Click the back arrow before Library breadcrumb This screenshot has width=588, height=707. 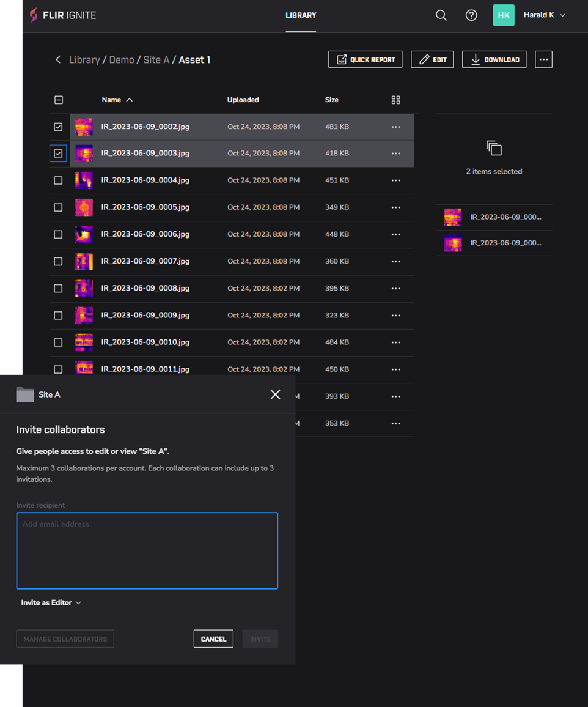pos(58,60)
